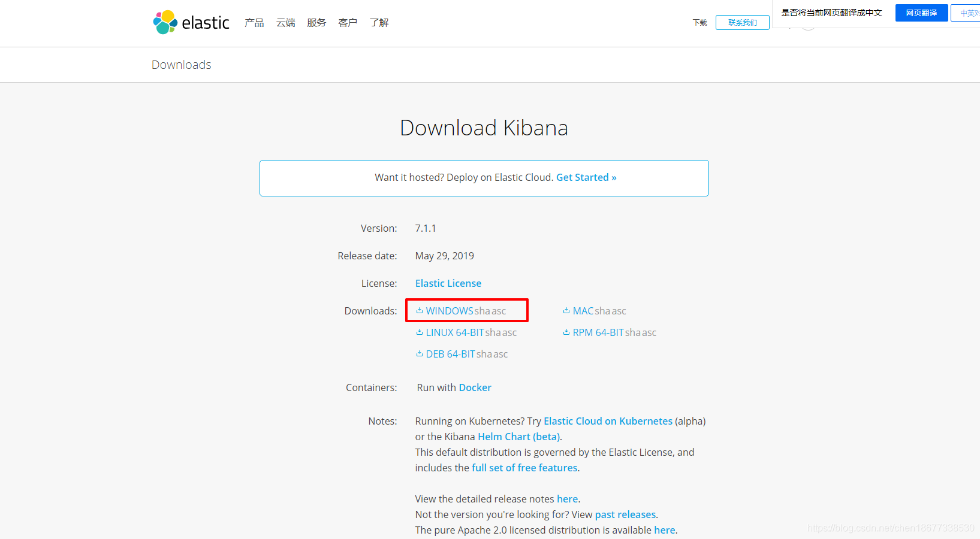Open asc signature for MAC
This screenshot has width=980, height=539.
point(619,311)
